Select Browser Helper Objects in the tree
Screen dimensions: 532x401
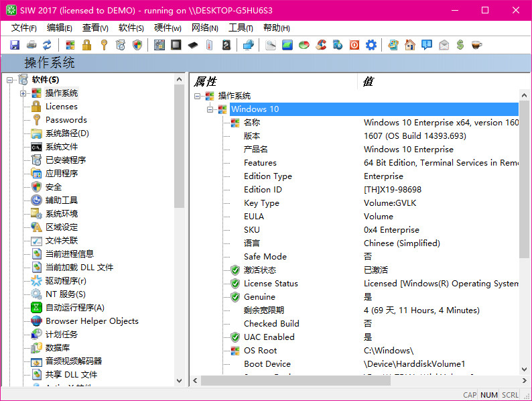point(92,321)
